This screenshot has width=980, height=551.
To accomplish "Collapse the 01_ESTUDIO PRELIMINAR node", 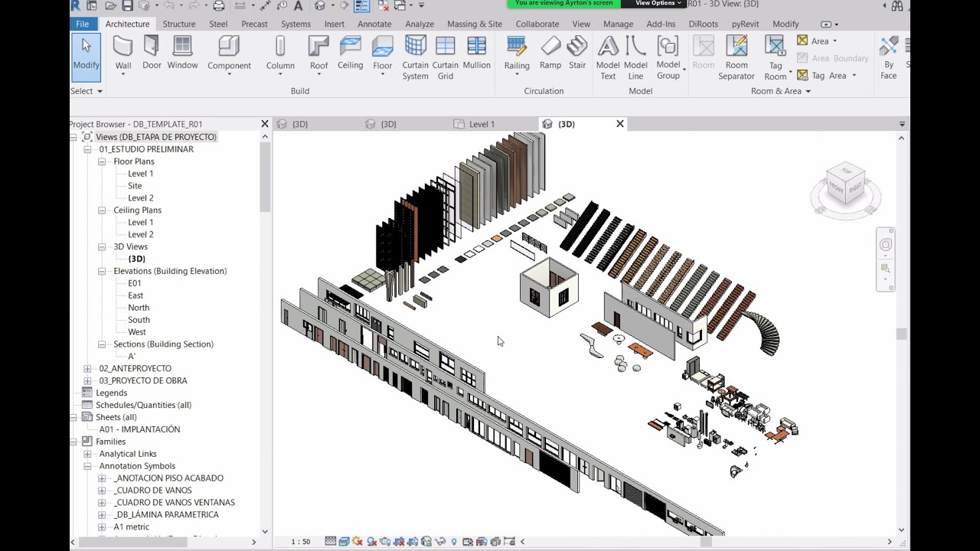I will [x=87, y=149].
